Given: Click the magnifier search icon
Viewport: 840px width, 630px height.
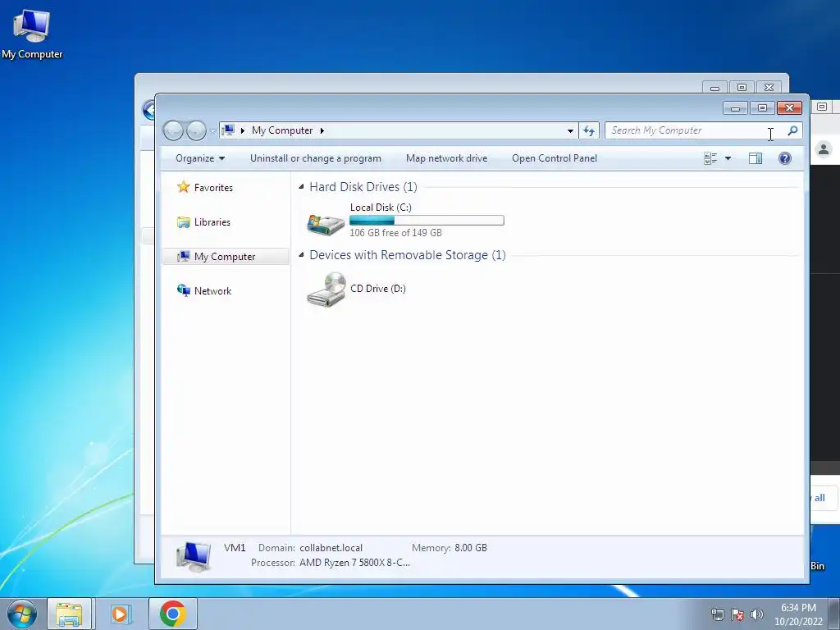Looking at the screenshot, I should tap(793, 130).
